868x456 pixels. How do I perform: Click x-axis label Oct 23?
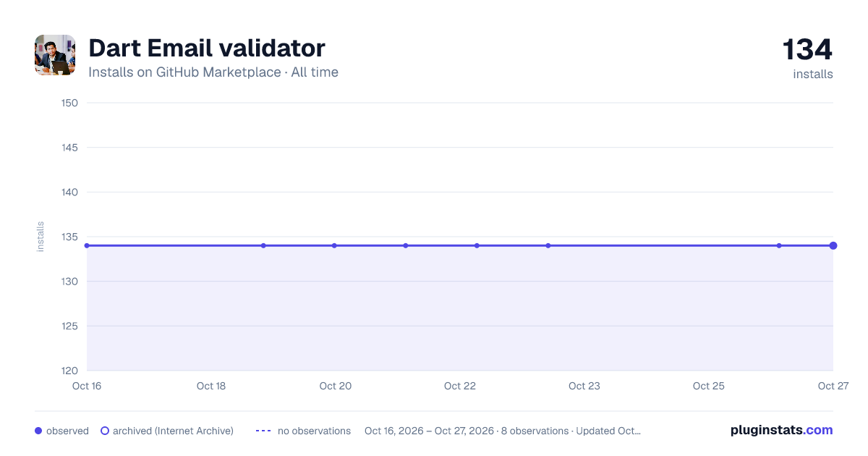pyautogui.click(x=584, y=386)
